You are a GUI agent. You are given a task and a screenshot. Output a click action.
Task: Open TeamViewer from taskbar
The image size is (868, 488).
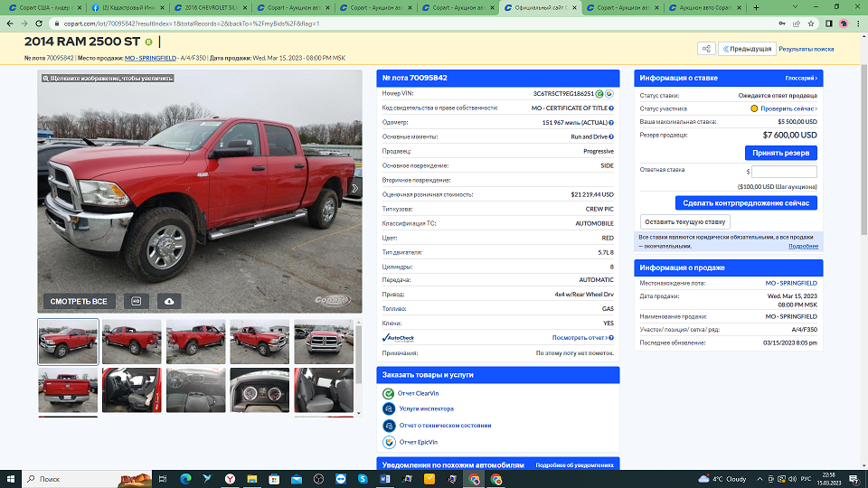(341, 479)
